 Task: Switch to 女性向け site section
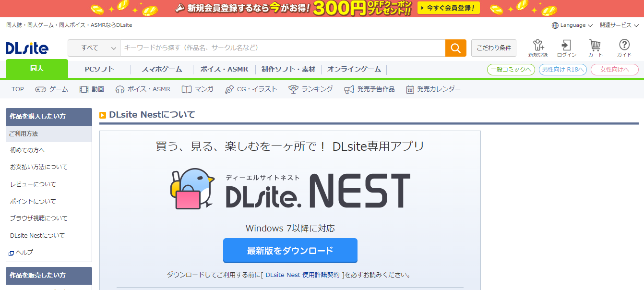coord(614,70)
